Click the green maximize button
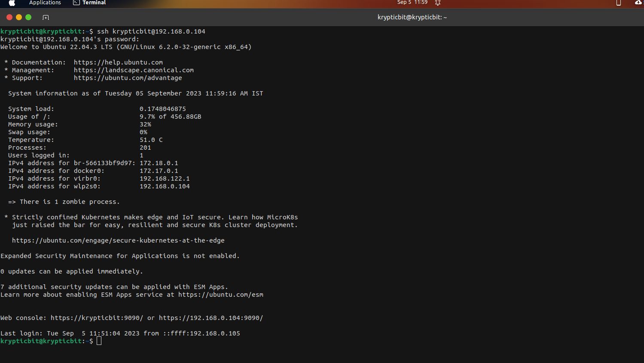 [x=28, y=17]
